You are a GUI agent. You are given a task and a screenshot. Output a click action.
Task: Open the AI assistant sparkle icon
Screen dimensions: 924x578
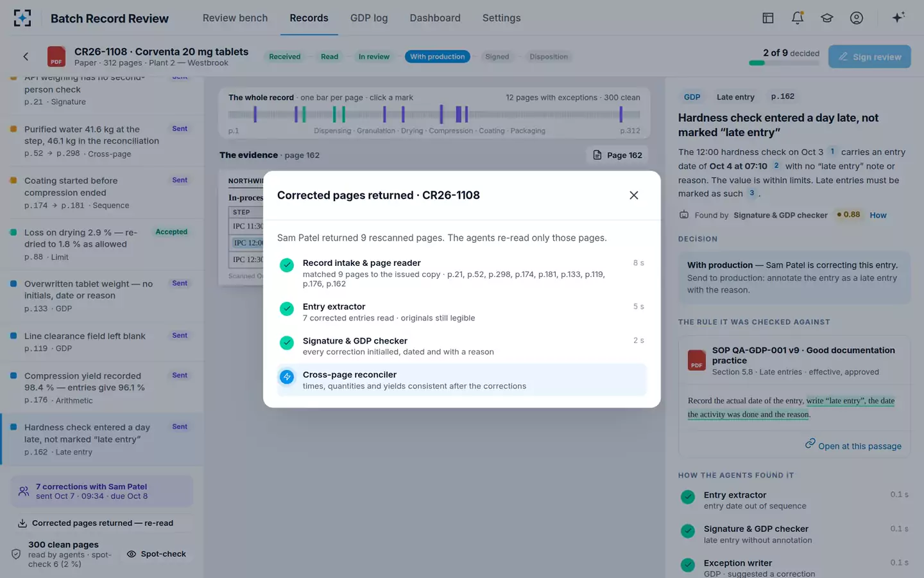(x=898, y=17)
